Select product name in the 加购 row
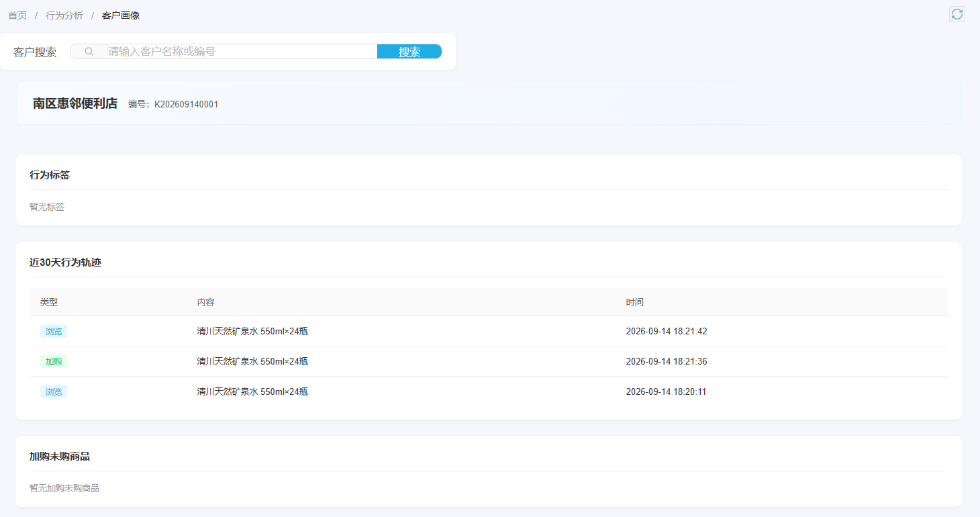Viewport: 980px width, 517px height. click(252, 361)
